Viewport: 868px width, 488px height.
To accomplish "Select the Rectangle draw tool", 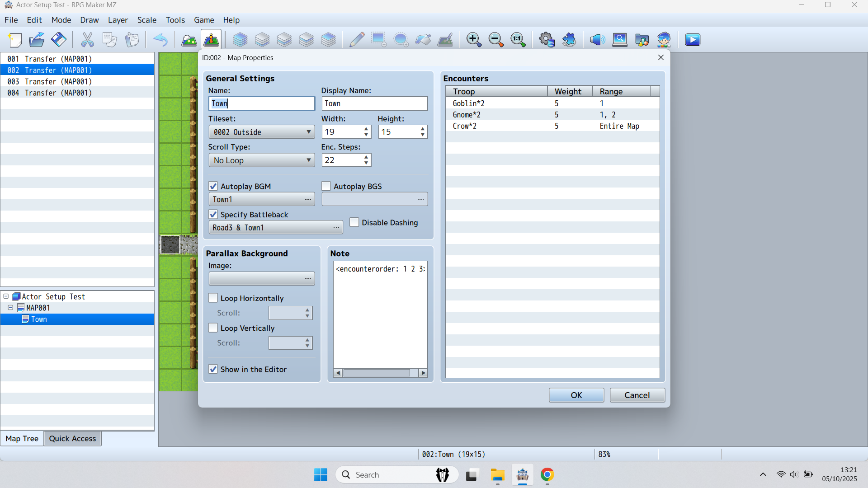I will 379,40.
